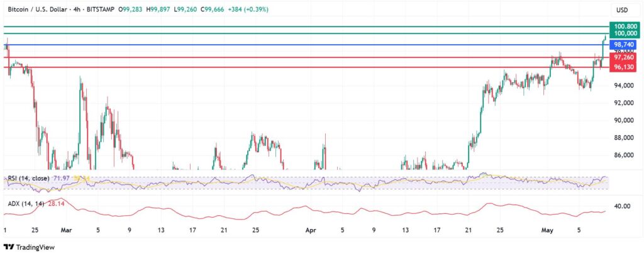Select the Apr label on time axis
This screenshot has width=644, height=253.
click(309, 230)
